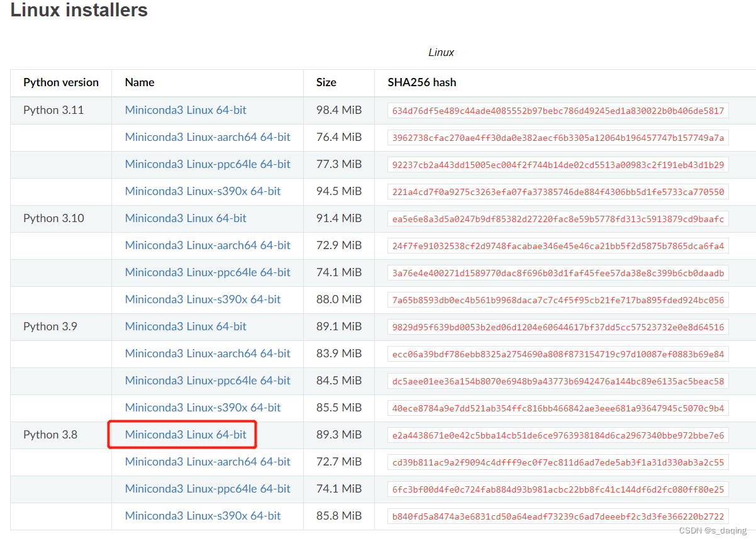Open Python 3.9 Miniconda3 Linux-aarch64 64-bit link

click(x=208, y=354)
